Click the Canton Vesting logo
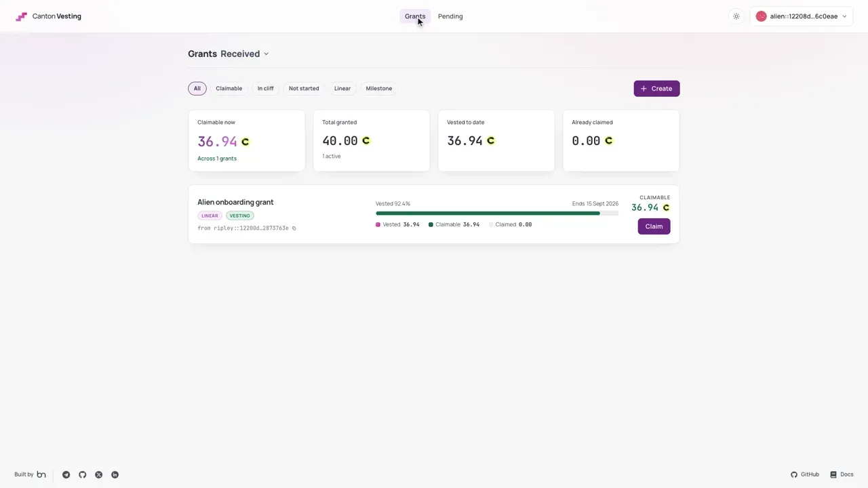 49,16
